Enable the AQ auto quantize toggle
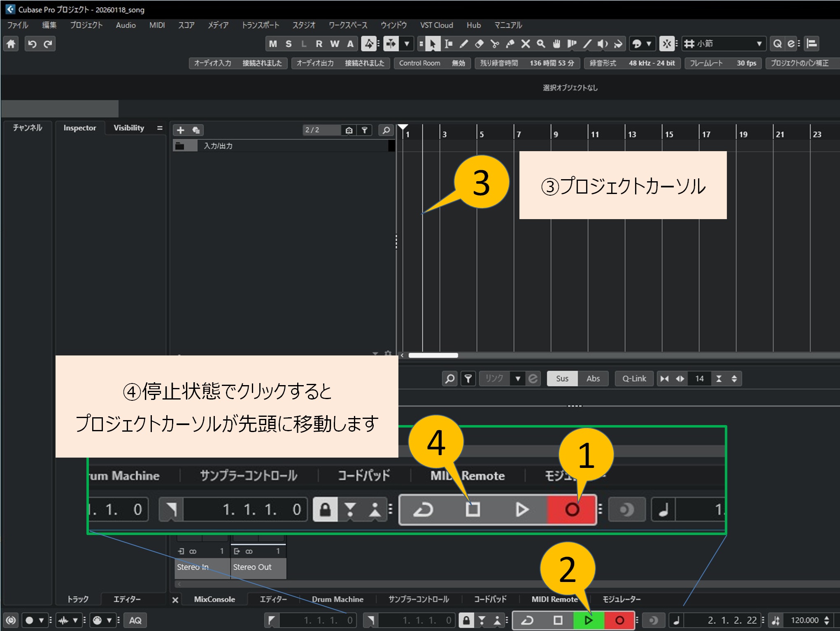Viewport: 840px width, 631px height. pyautogui.click(x=136, y=620)
